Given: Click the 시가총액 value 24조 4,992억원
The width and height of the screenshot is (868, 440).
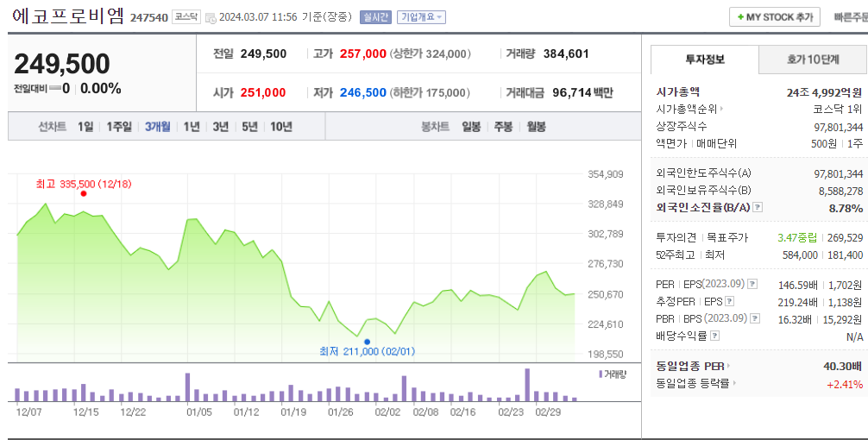Looking at the screenshot, I should [x=825, y=92].
